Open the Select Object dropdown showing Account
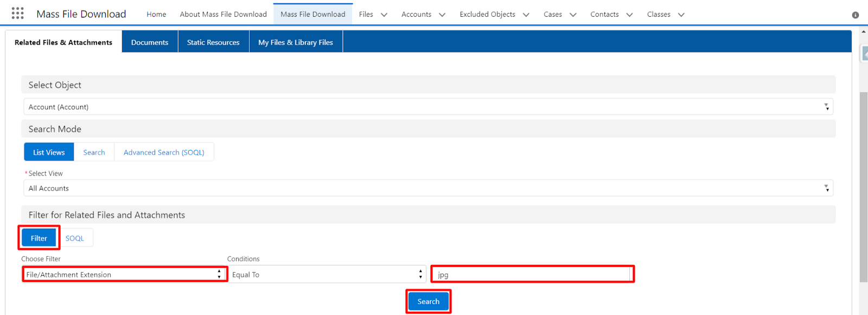 click(x=428, y=106)
